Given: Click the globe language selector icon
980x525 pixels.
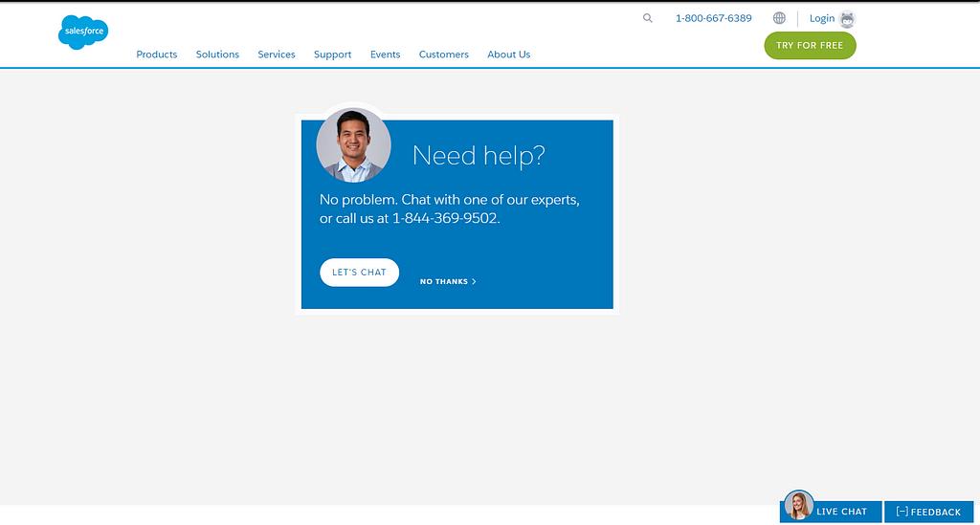Looking at the screenshot, I should [x=779, y=18].
